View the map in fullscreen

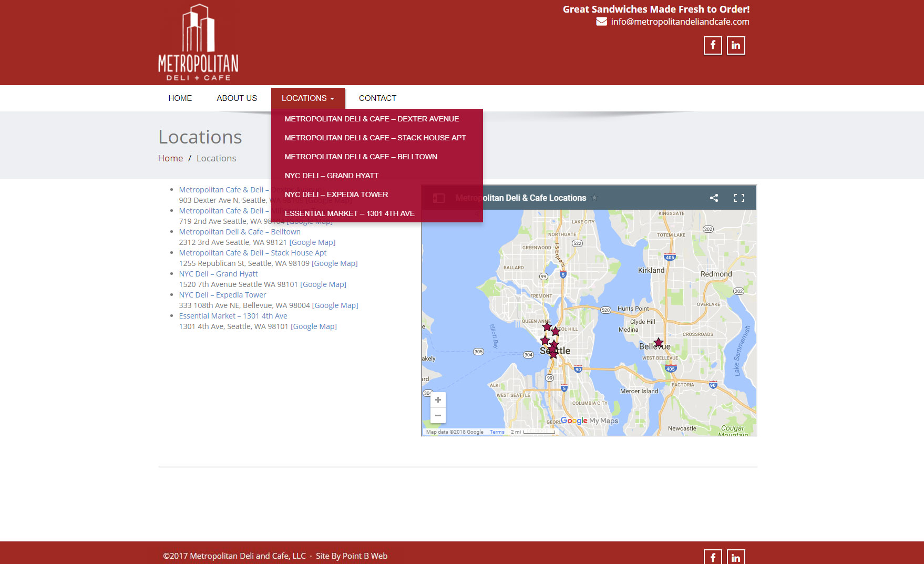(739, 198)
